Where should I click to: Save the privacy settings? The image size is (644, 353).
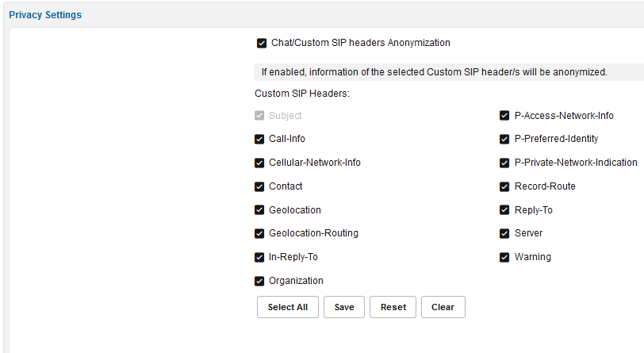pos(344,307)
